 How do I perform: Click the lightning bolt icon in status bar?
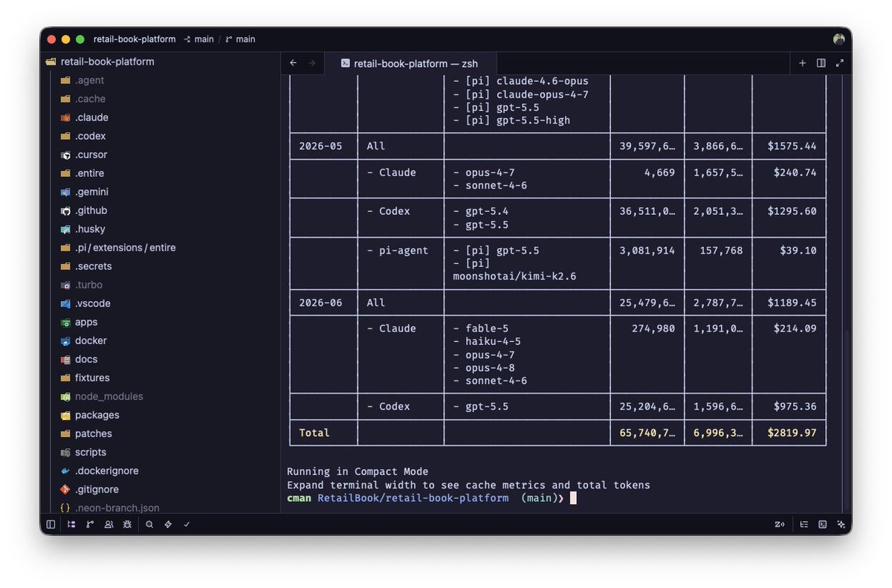[168, 524]
